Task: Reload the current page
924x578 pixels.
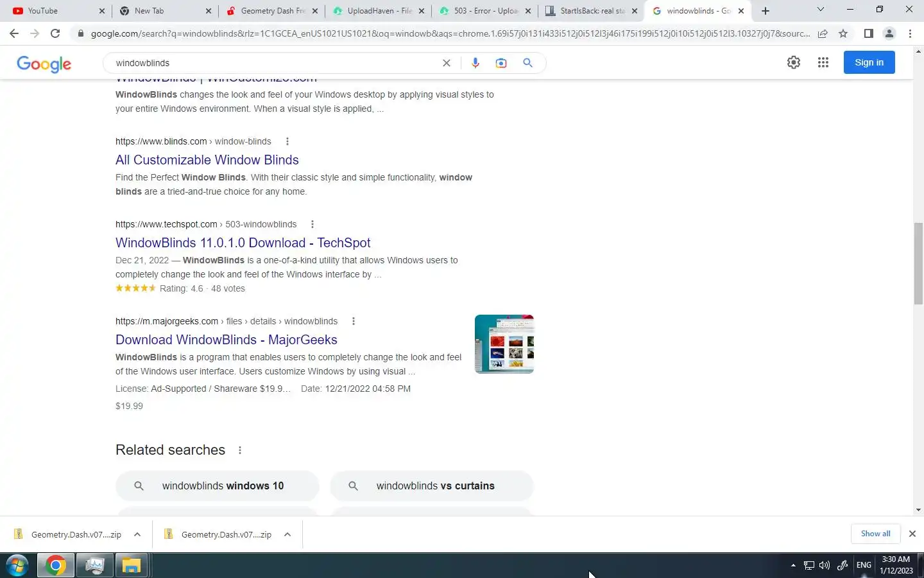Action: click(55, 33)
